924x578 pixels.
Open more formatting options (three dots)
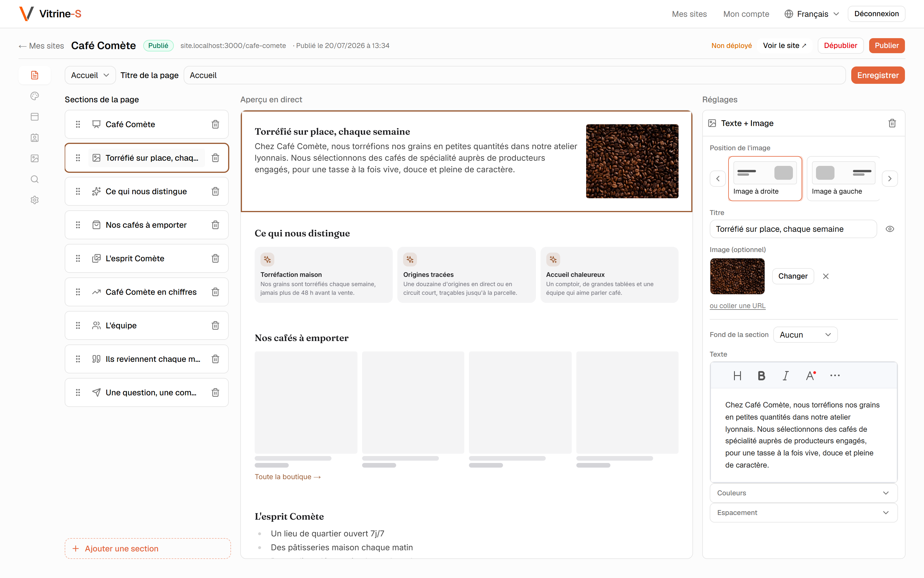tap(835, 376)
